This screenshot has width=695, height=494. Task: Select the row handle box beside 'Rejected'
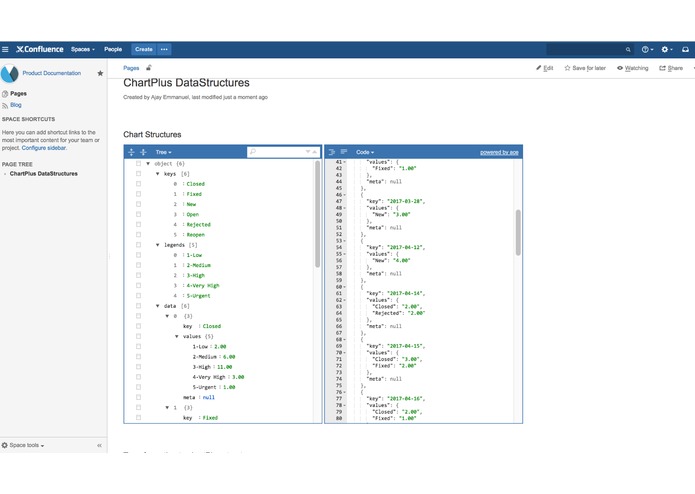pos(138,225)
